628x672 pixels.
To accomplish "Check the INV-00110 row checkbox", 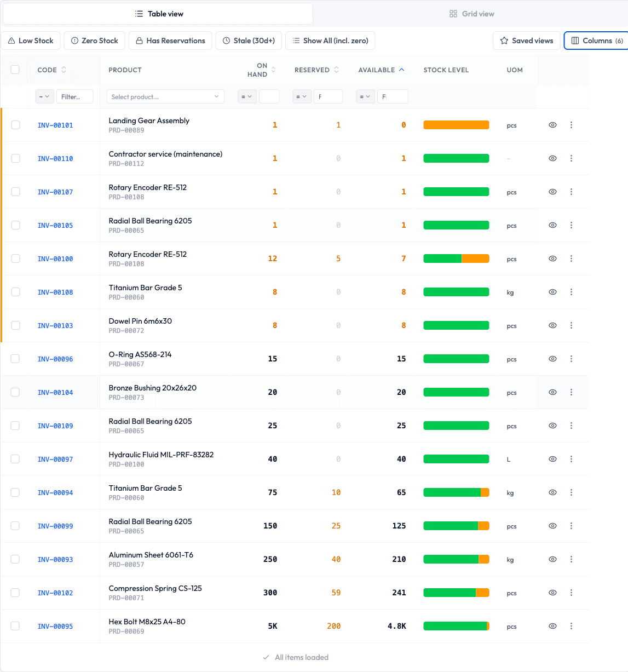I will pos(15,158).
